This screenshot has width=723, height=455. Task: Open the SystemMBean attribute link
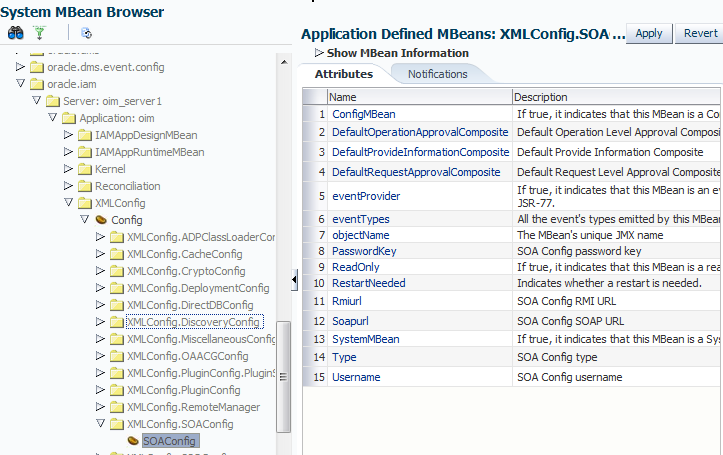click(x=366, y=339)
